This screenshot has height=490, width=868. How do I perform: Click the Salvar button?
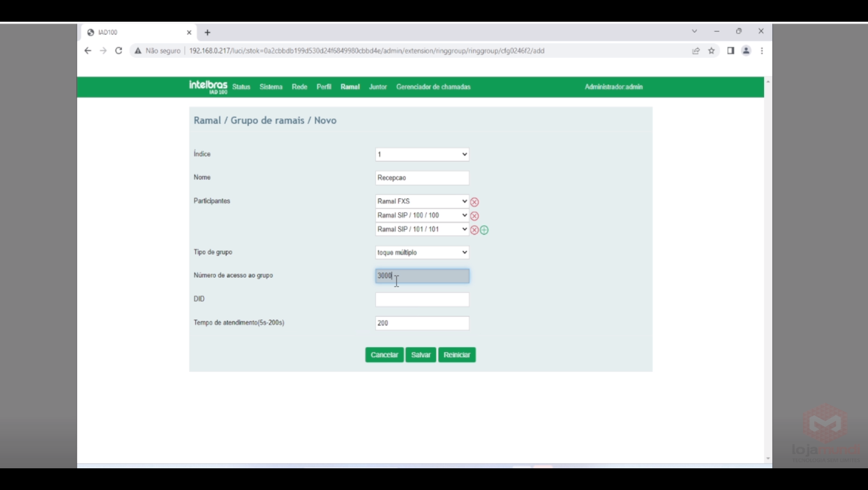(x=421, y=355)
